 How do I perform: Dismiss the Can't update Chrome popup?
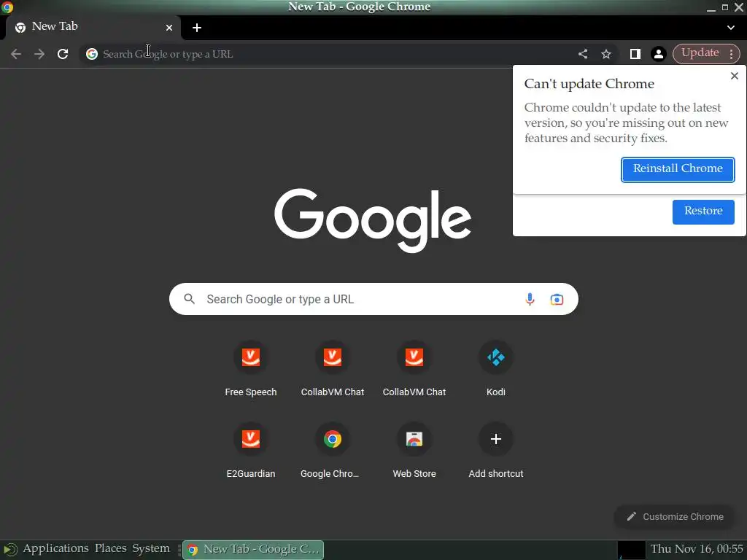[x=735, y=76]
